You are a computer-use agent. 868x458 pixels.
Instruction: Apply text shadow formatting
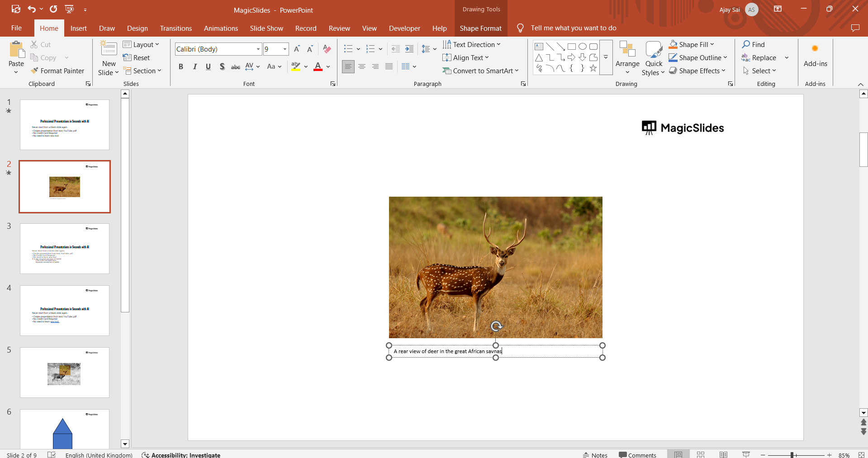[x=222, y=67]
